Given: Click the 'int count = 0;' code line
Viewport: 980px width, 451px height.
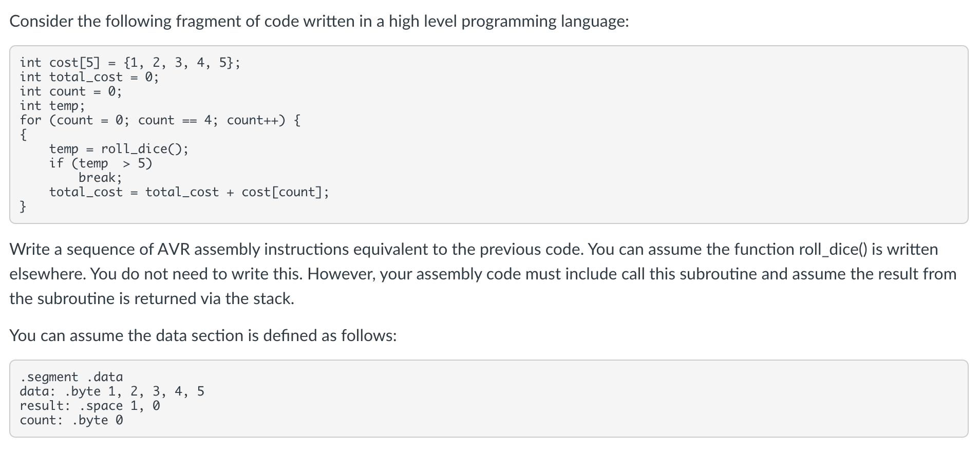Looking at the screenshot, I should pyautogui.click(x=71, y=91).
